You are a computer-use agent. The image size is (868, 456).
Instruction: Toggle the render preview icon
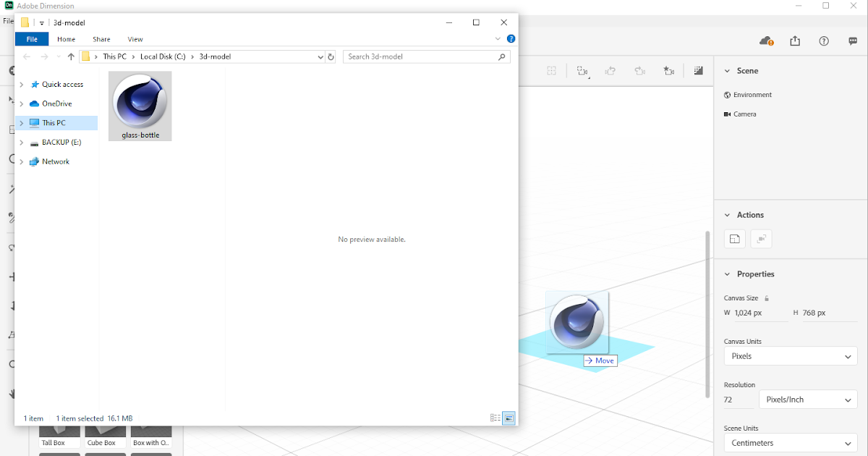coord(698,71)
